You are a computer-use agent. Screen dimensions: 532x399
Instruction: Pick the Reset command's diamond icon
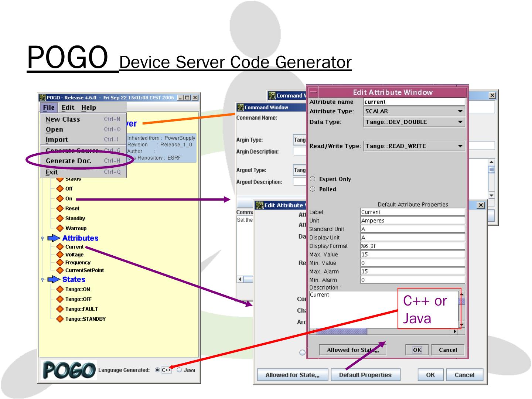coord(60,208)
